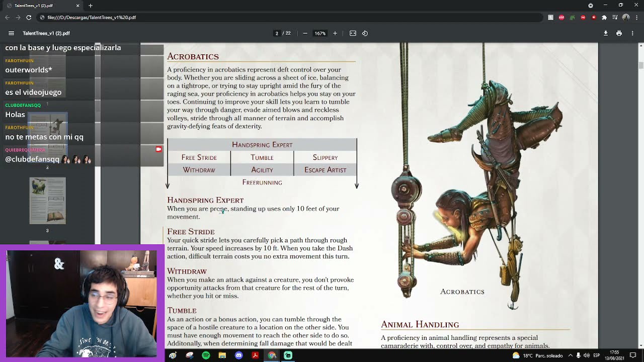Open the media controls icon
Viewport: 644px width, 362px height.
pyautogui.click(x=615, y=18)
